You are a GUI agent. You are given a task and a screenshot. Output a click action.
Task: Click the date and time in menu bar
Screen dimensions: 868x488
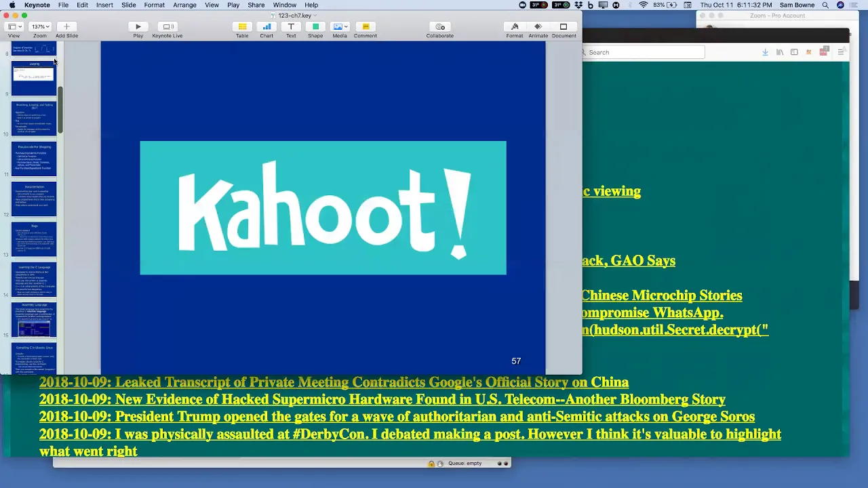[x=737, y=5]
